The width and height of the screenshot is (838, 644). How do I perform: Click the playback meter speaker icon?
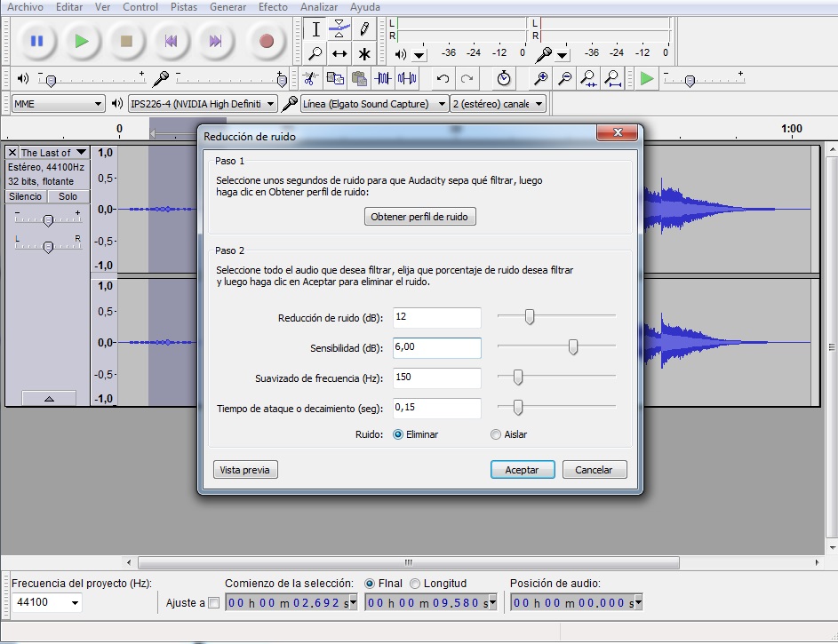point(400,54)
